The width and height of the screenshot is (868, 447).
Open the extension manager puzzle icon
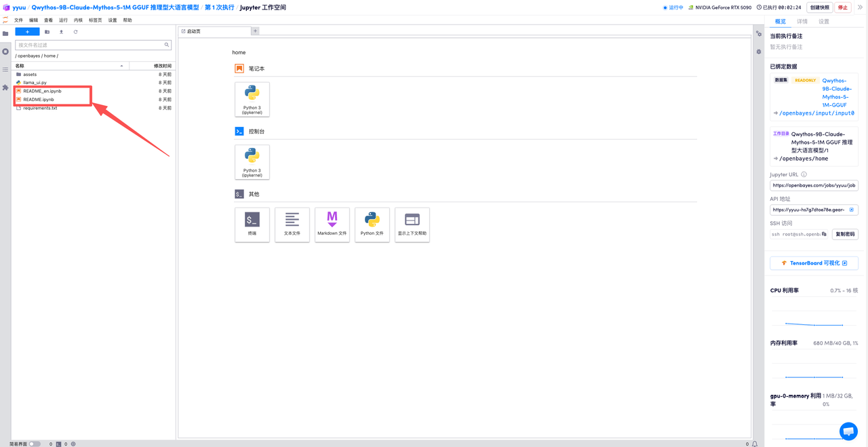[x=5, y=88]
